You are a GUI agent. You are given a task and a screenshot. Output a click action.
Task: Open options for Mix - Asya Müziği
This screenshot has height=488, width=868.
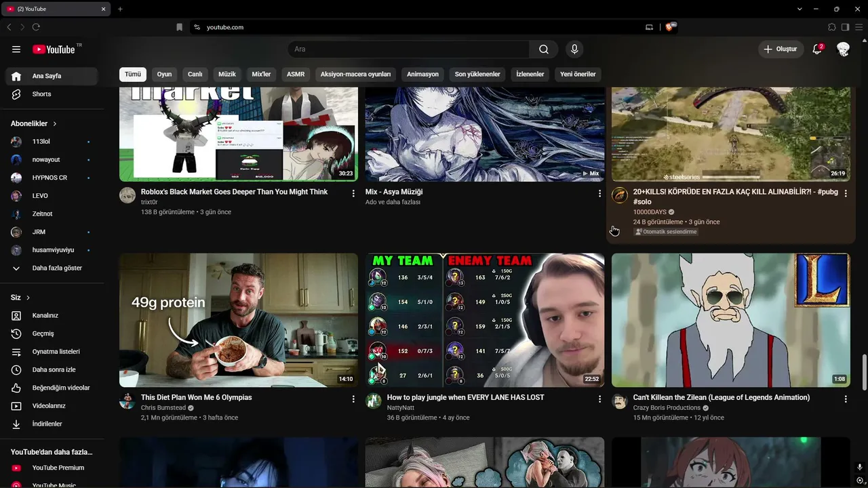pyautogui.click(x=599, y=193)
